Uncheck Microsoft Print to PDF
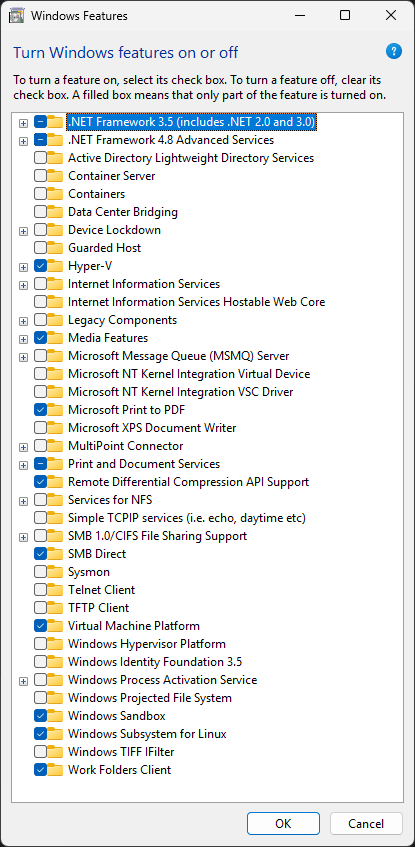Image resolution: width=415 pixels, height=847 pixels. 40,410
